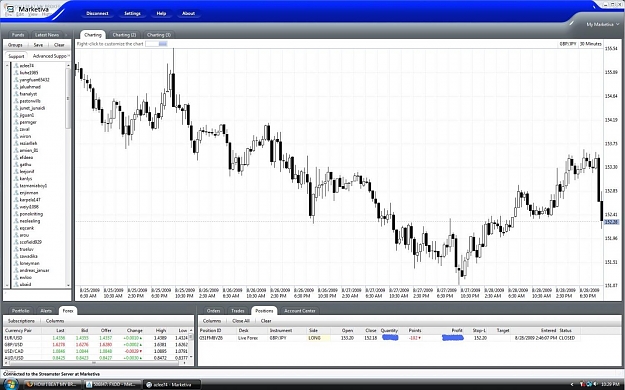Select the USD/CAD currency pair row
This screenshot has width=625, height=390.
click(x=96, y=351)
